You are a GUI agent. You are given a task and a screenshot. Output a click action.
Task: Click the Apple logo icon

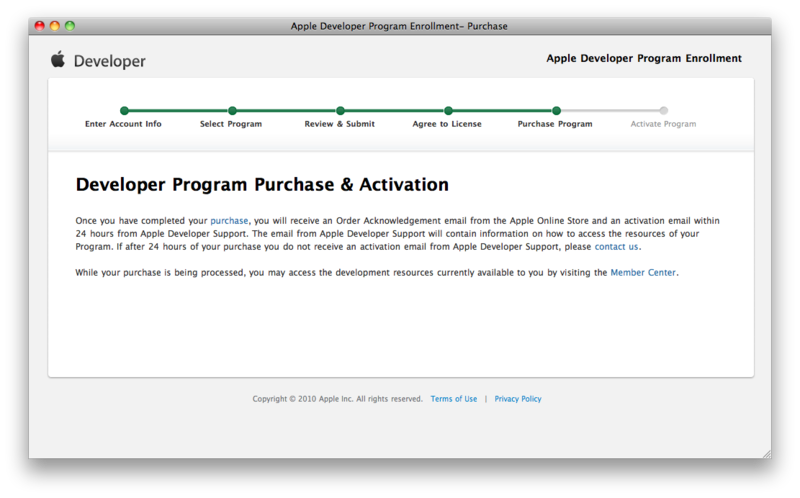[x=58, y=59]
